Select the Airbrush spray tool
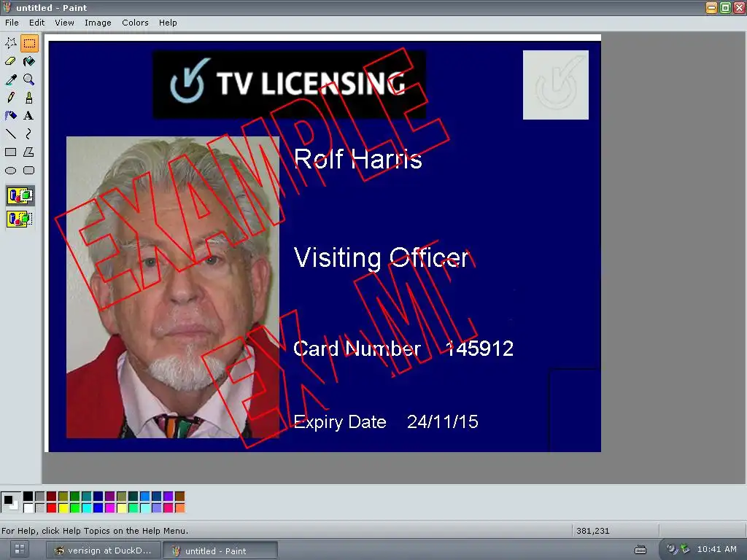This screenshot has width=747, height=560. 10,115
